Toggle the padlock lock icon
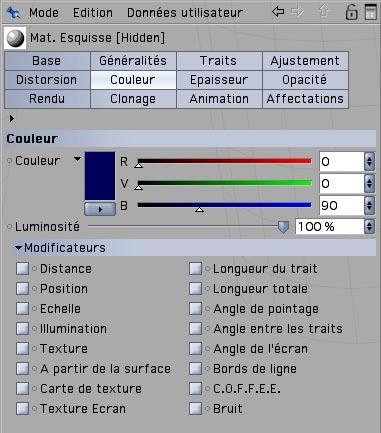Viewport: 381px width, 433px height. point(351,12)
